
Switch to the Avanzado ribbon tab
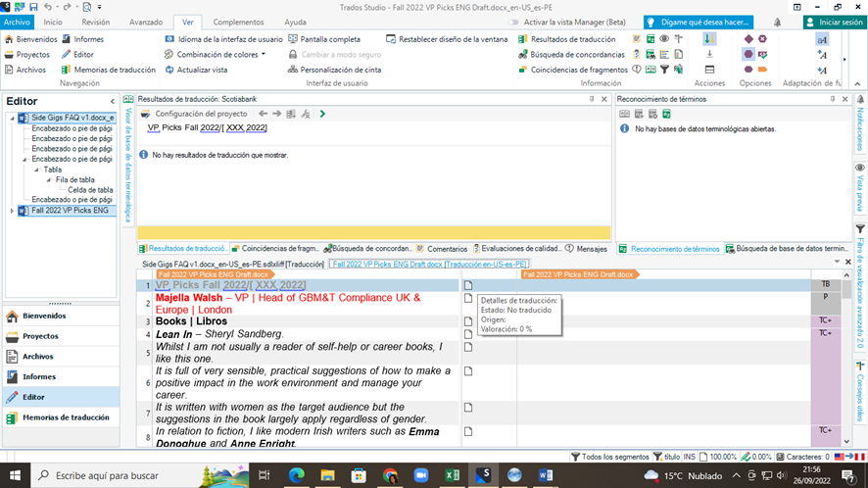(146, 23)
